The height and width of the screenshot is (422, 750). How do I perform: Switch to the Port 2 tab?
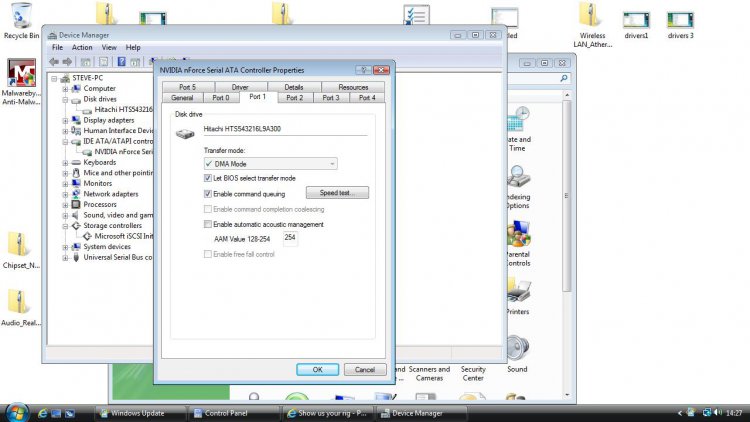(295, 98)
